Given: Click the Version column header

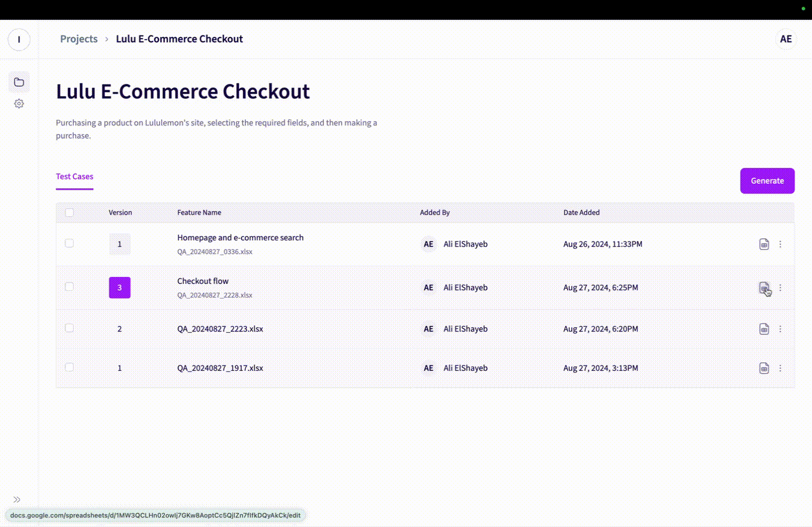Looking at the screenshot, I should point(120,213).
